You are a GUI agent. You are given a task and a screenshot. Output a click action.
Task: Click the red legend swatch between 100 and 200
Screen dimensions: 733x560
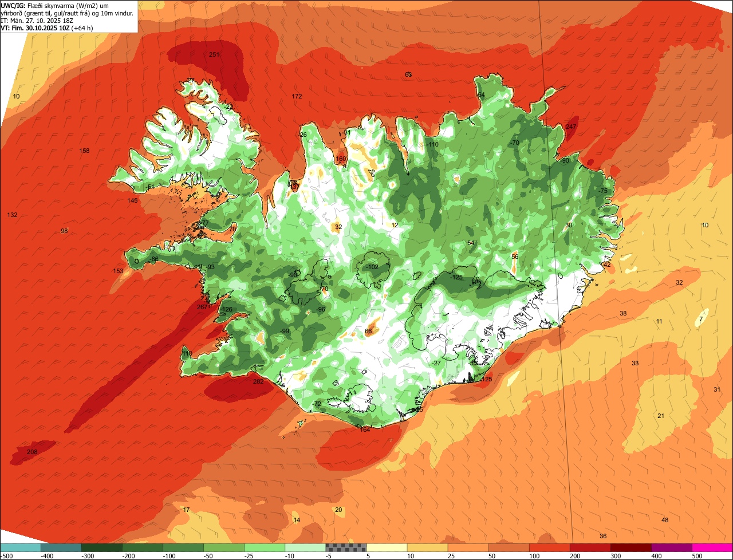[x=550, y=547]
